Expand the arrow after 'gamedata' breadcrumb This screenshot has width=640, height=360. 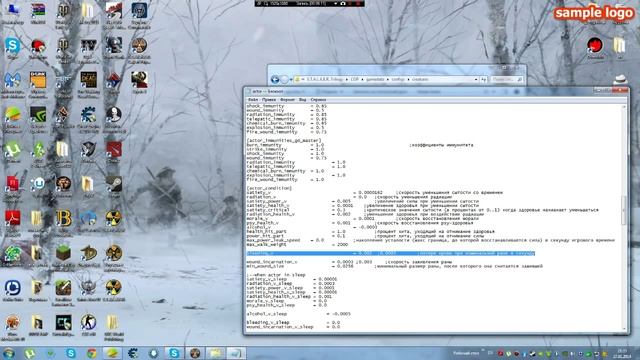pos(387,80)
